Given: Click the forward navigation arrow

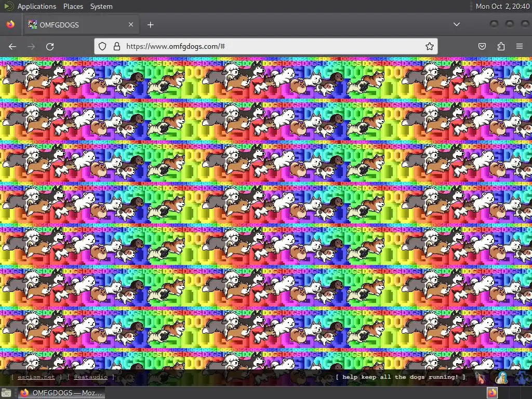Looking at the screenshot, I should pos(31,46).
